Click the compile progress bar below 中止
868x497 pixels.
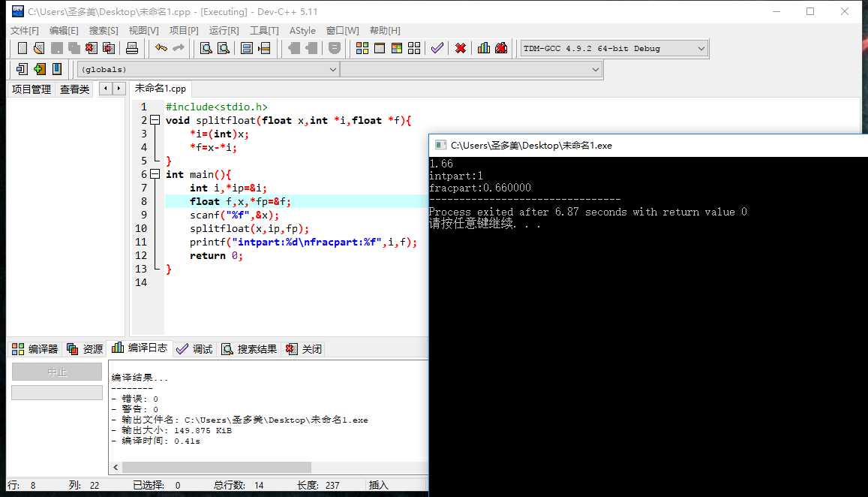pyautogui.click(x=57, y=393)
